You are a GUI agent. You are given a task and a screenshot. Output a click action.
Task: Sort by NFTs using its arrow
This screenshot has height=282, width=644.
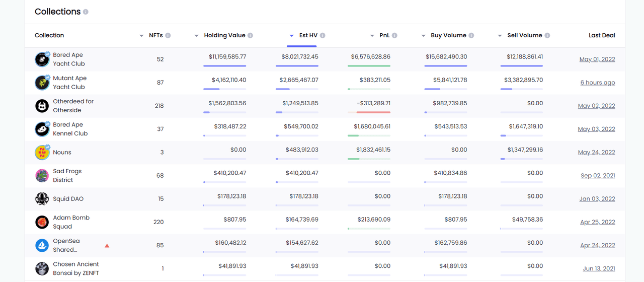[x=141, y=36]
